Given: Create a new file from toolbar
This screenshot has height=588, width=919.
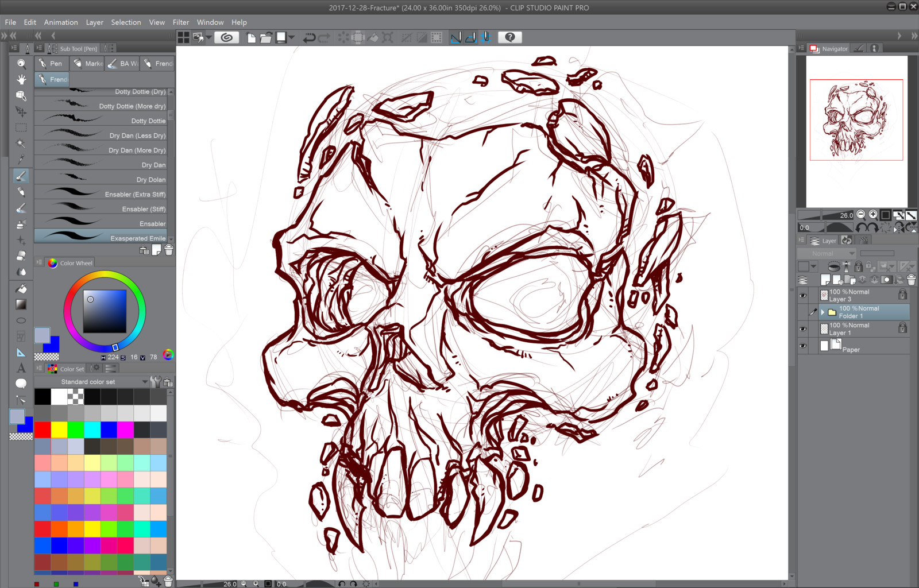Looking at the screenshot, I should pos(251,37).
